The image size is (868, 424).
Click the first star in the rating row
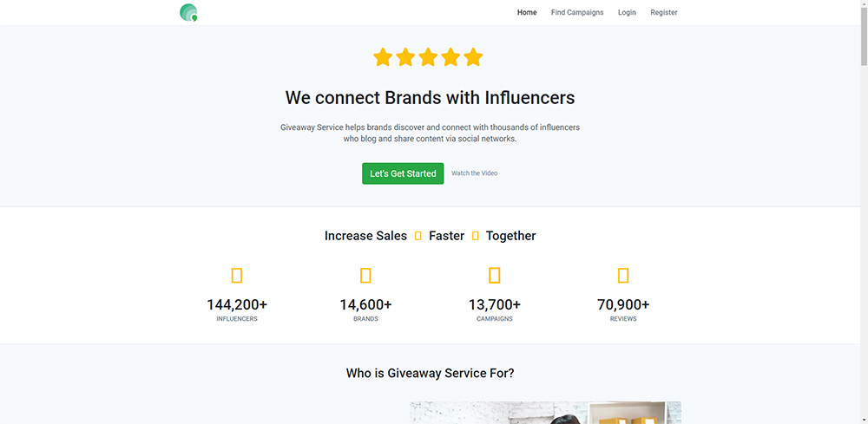click(383, 58)
